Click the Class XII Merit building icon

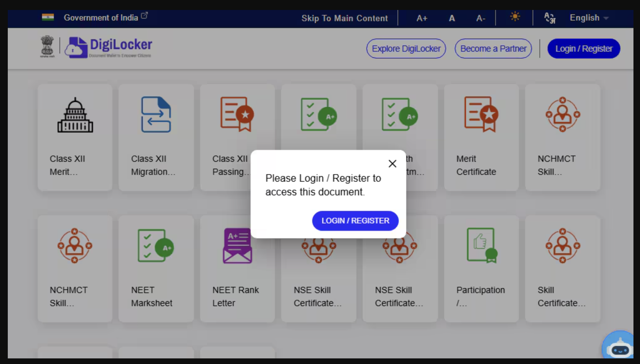[x=75, y=114]
